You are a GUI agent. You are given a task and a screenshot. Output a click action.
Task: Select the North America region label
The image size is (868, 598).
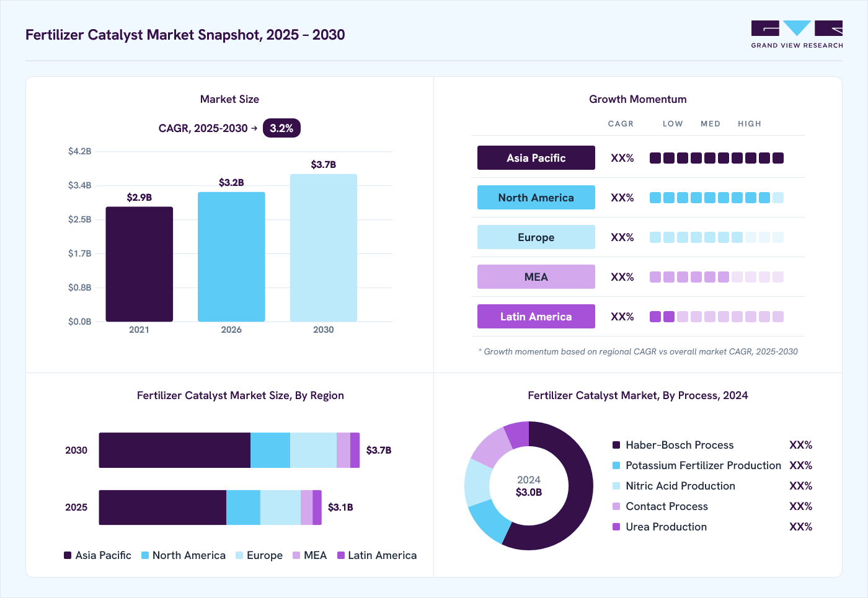point(536,198)
